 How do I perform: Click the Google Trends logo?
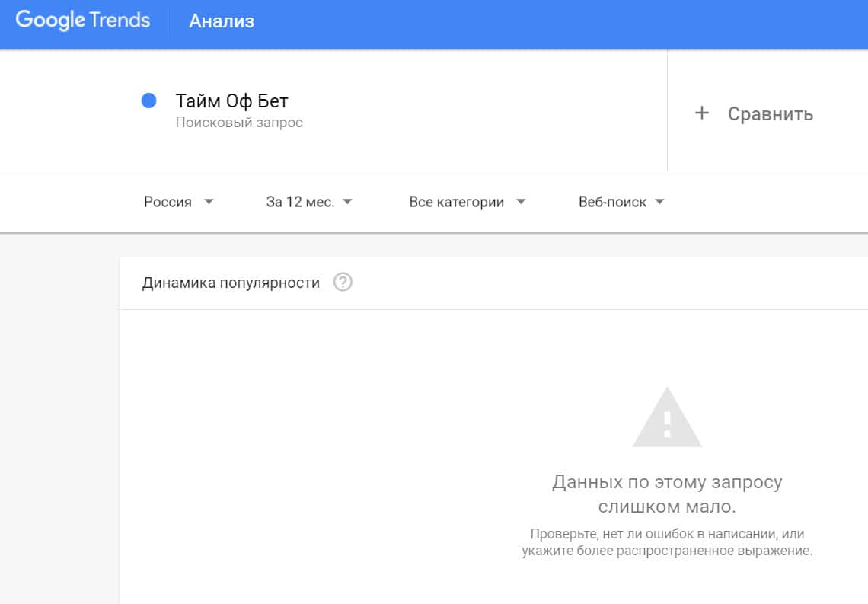pyautogui.click(x=83, y=21)
